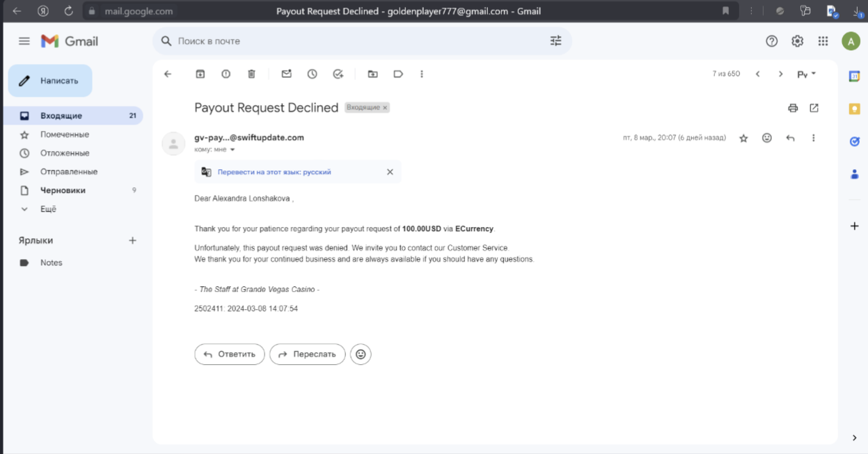Image resolution: width=868 pixels, height=454 pixels.
Task: Expand recipient details next to кому: мне
Action: 232,150
